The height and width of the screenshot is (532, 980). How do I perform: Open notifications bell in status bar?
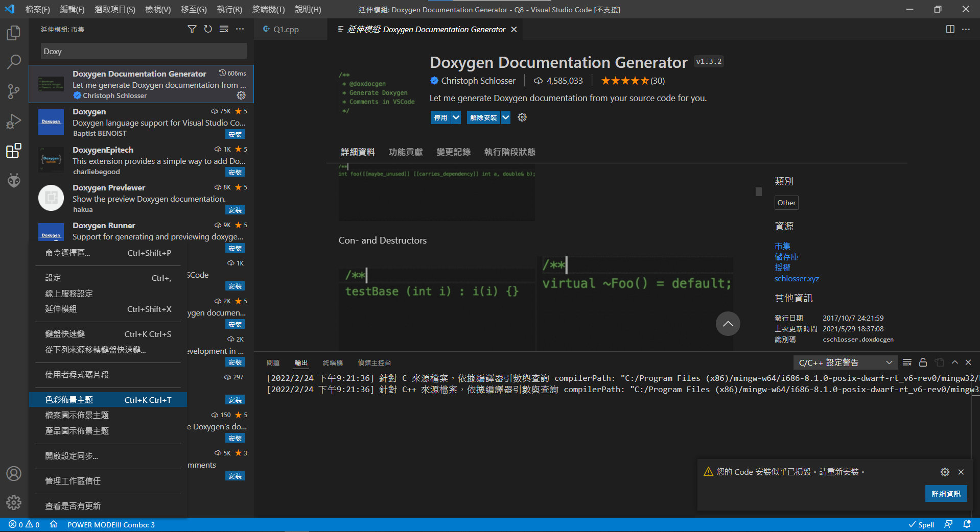[967, 525]
